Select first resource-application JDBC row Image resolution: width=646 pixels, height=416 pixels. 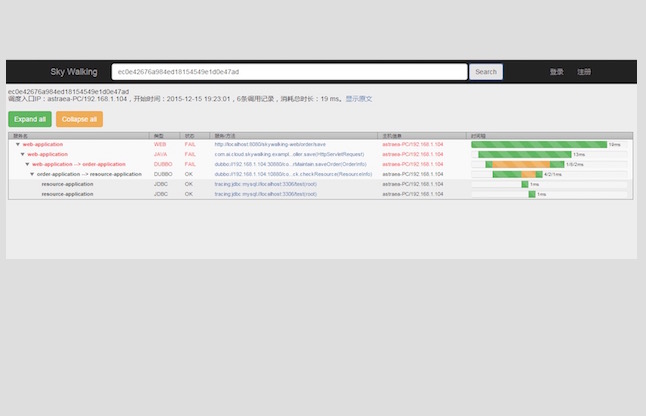[x=321, y=184]
